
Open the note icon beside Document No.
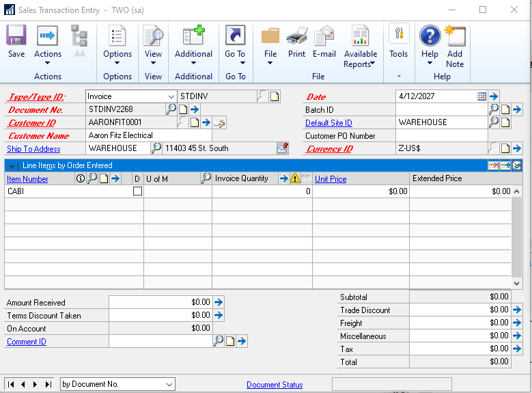pos(183,109)
